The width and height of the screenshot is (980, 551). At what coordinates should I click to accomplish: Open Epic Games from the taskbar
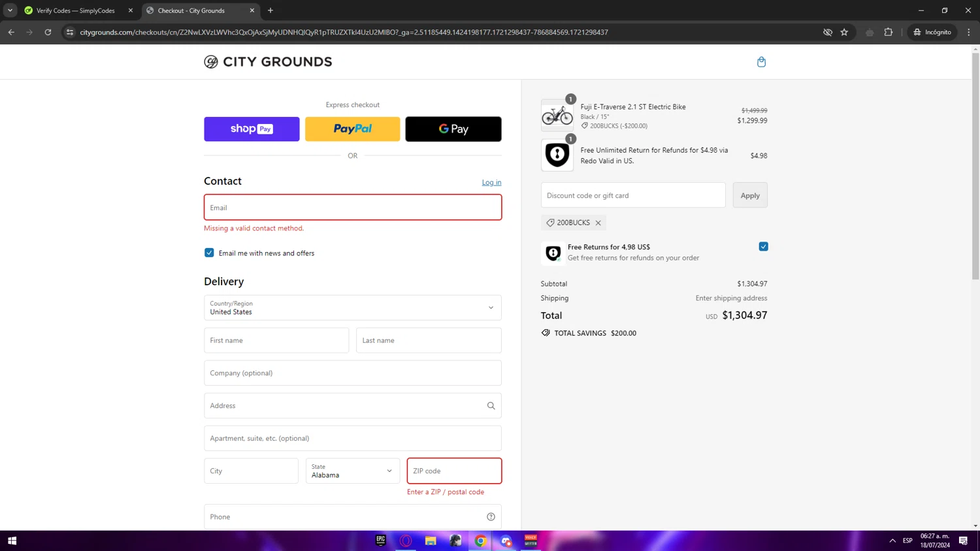[381, 541]
